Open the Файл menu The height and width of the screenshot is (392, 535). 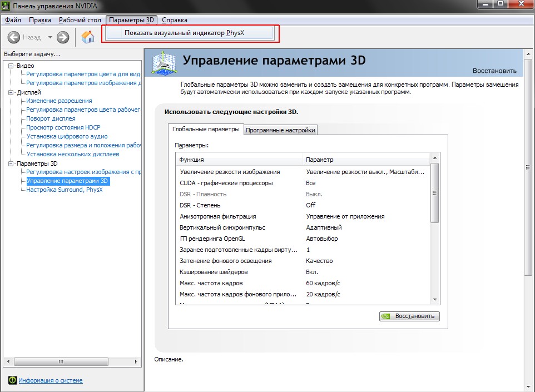tap(13, 20)
